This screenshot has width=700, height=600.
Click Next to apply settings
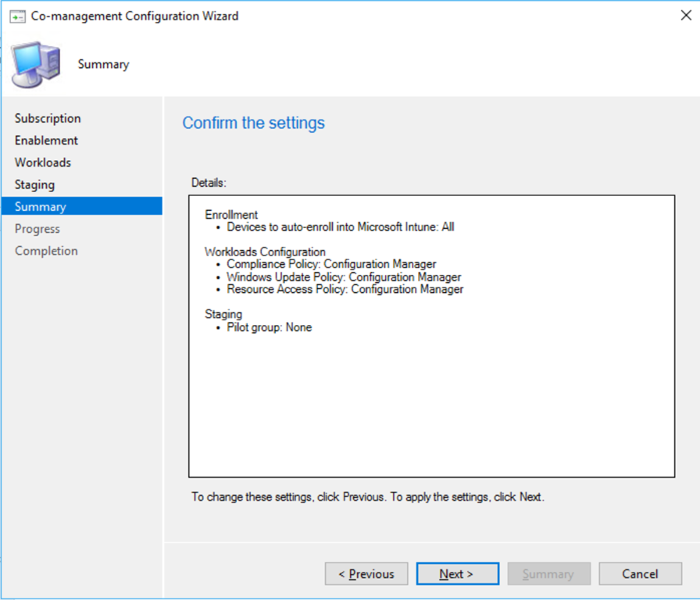point(458,573)
